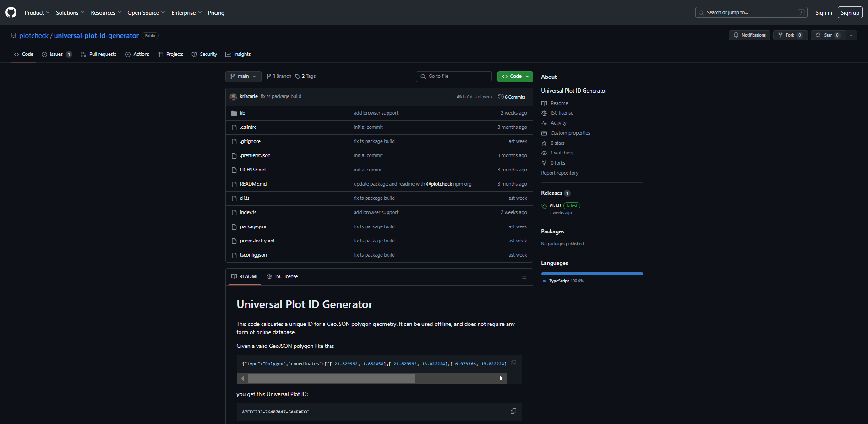
Task: View the 1 Branch list
Action: tap(279, 77)
